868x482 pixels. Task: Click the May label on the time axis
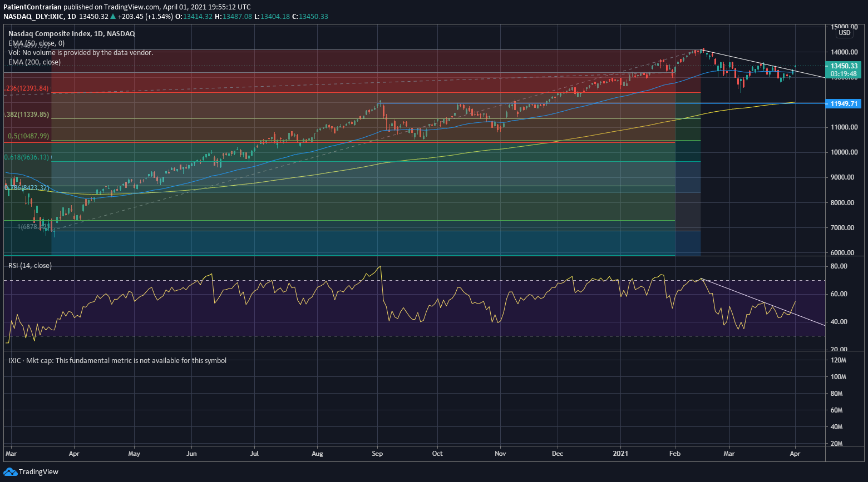(x=134, y=454)
